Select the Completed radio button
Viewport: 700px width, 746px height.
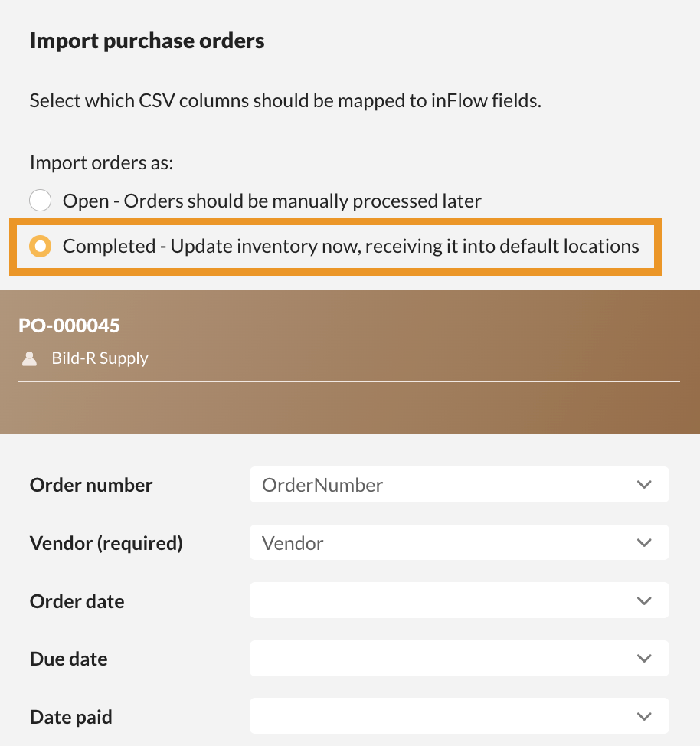[41, 246]
